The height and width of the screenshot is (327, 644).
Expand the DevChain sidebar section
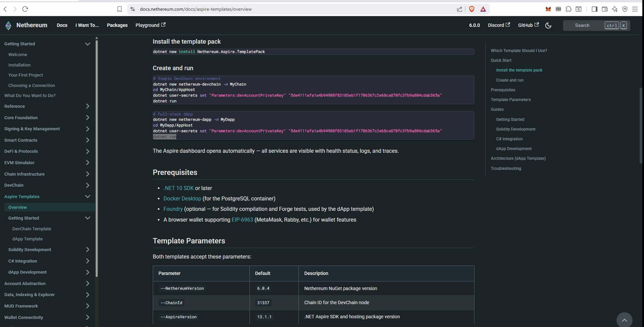[88, 185]
